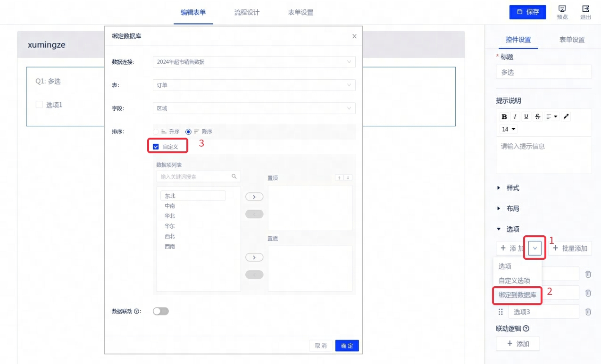Click the text color pen icon
Image resolution: width=601 pixels, height=364 pixels.
click(x=567, y=117)
